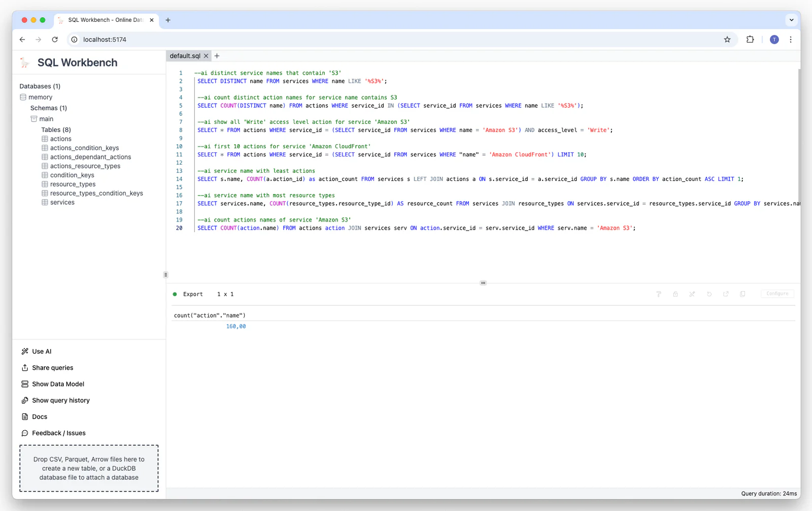The width and height of the screenshot is (812, 511).
Task: Click the '--ai count actions names of service' comment
Action: [x=274, y=220]
